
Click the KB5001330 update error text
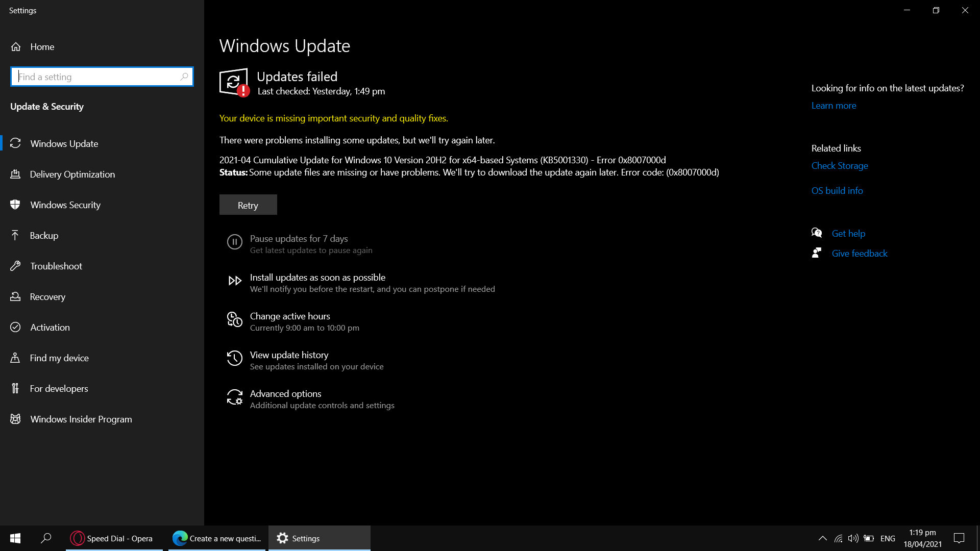[443, 160]
